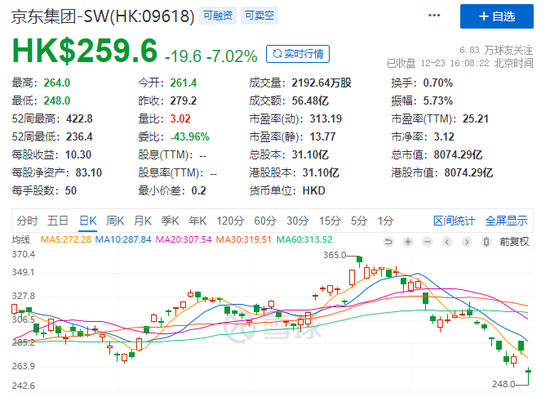Toggle candlestick chart style icon

486,242
